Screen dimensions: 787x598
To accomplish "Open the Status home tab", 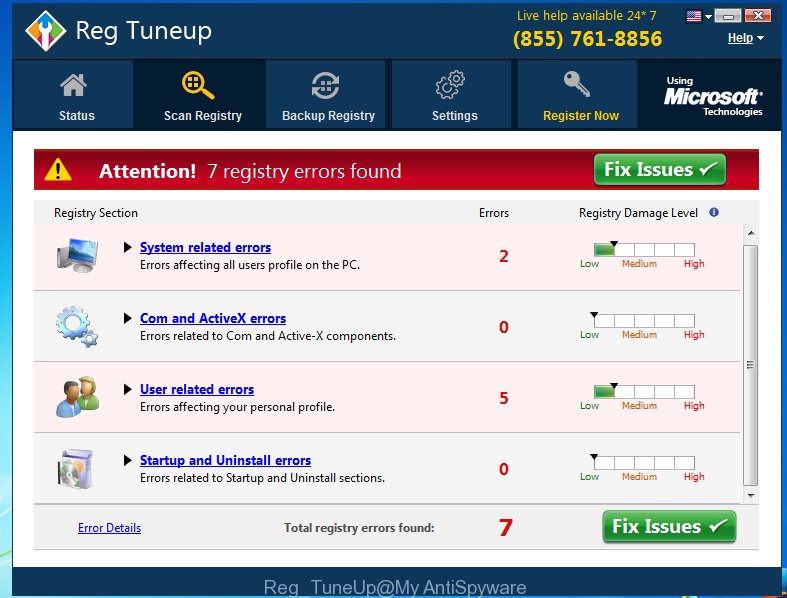I will [x=74, y=94].
